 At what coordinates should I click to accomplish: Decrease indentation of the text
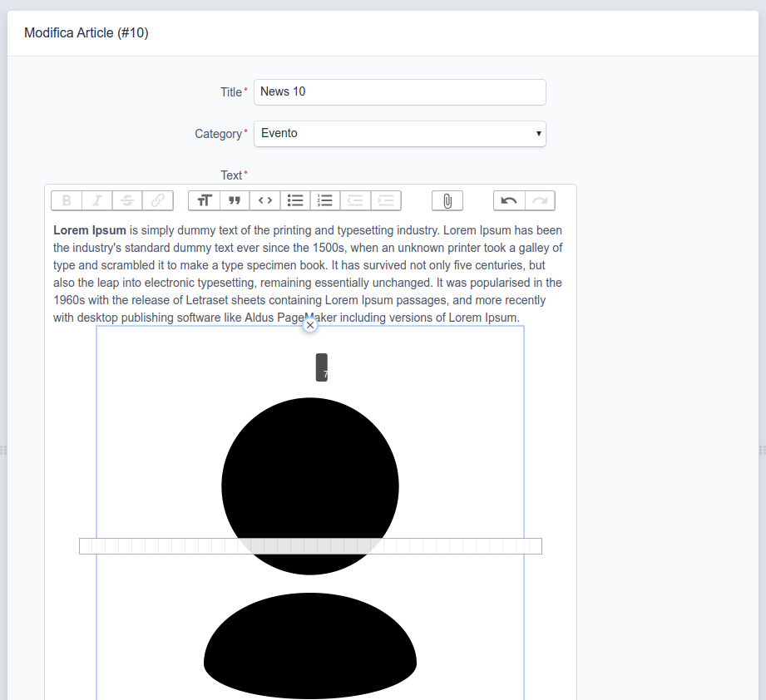pos(355,200)
